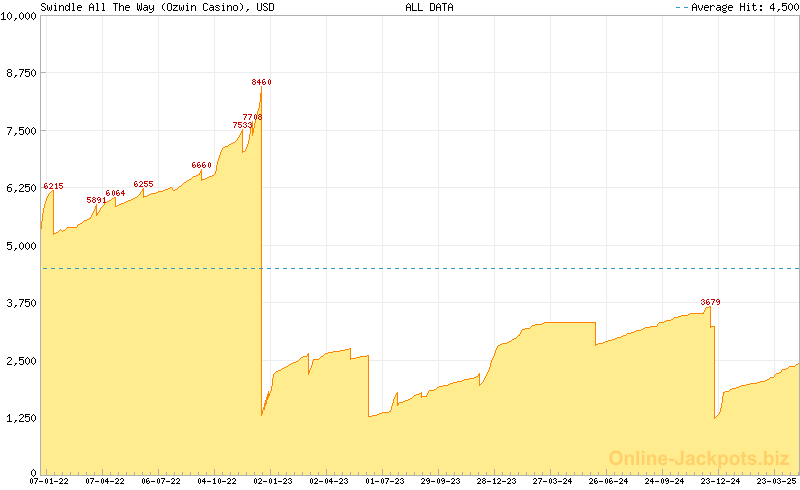The height and width of the screenshot is (490, 800).
Task: Click the 7533 data point label
Action: (242, 125)
